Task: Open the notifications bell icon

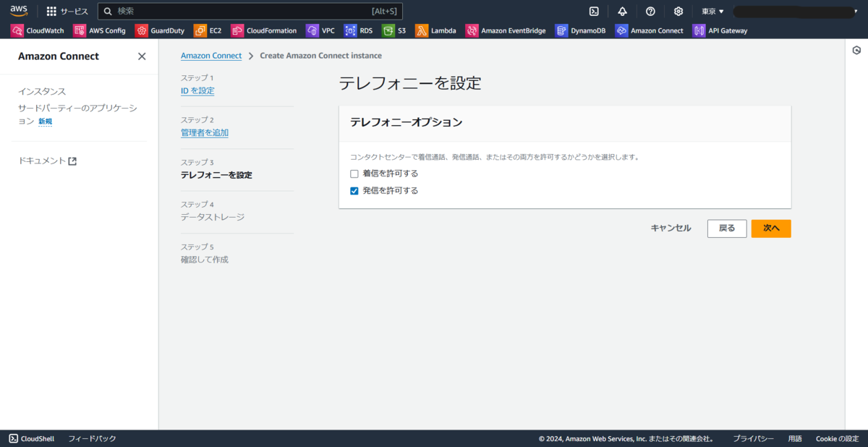Action: coord(622,11)
